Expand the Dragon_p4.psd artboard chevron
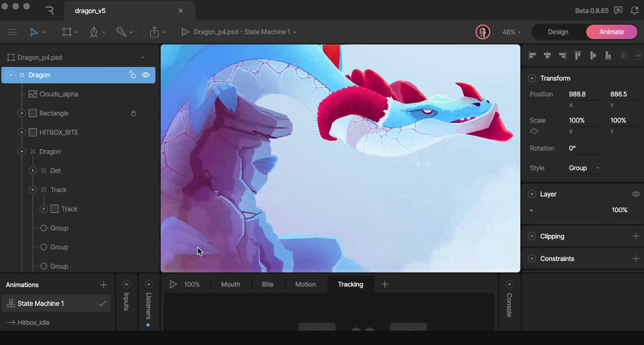 coord(143,57)
